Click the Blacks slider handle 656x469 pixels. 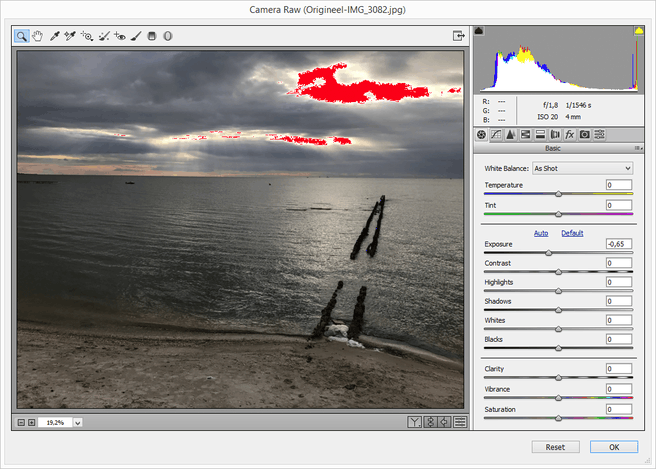point(558,348)
